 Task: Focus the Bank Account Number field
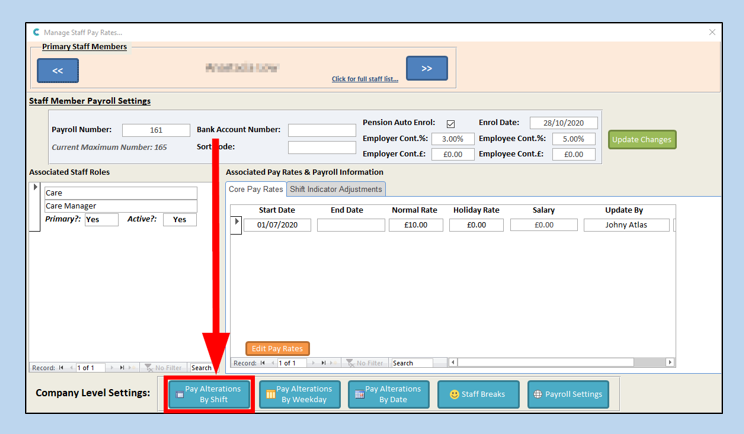[x=322, y=130]
